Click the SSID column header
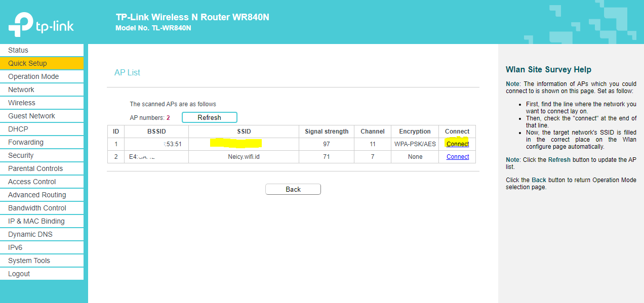Viewport: 644px width, 303px height. point(244,132)
